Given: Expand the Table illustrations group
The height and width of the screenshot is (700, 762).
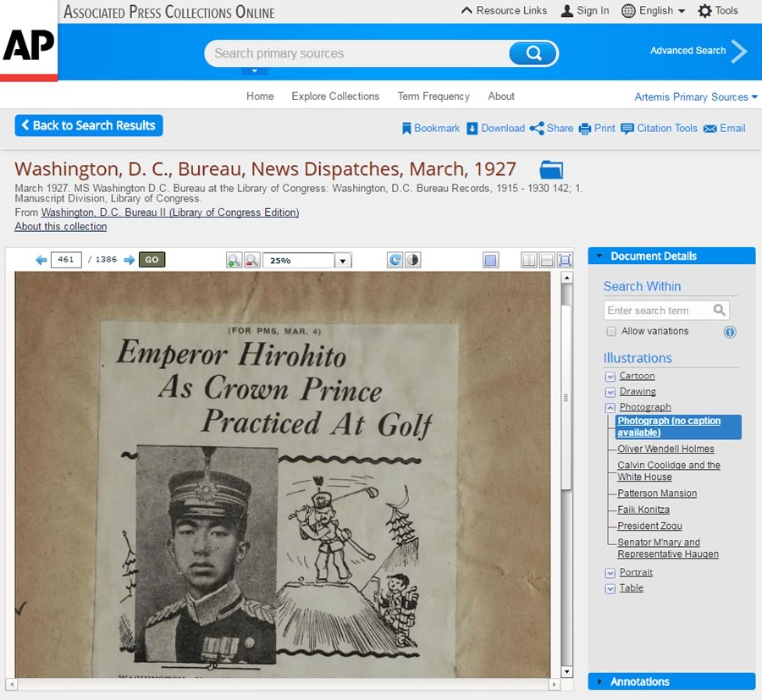Looking at the screenshot, I should (610, 589).
